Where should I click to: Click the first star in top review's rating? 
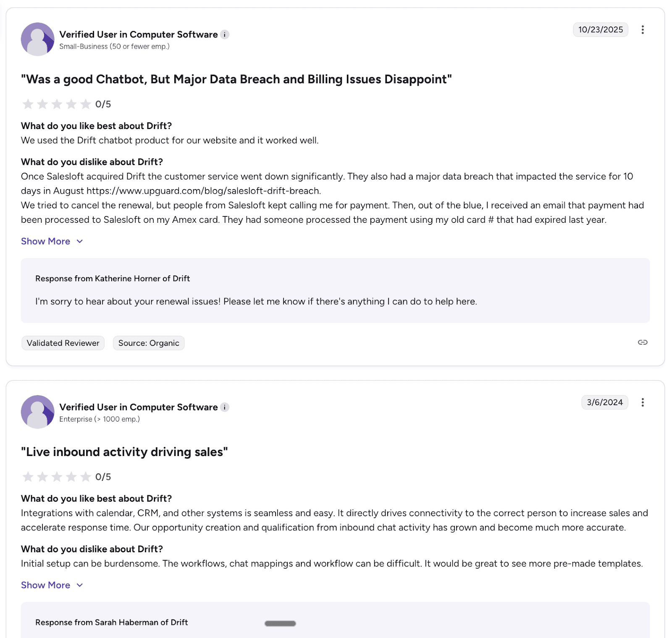[28, 104]
